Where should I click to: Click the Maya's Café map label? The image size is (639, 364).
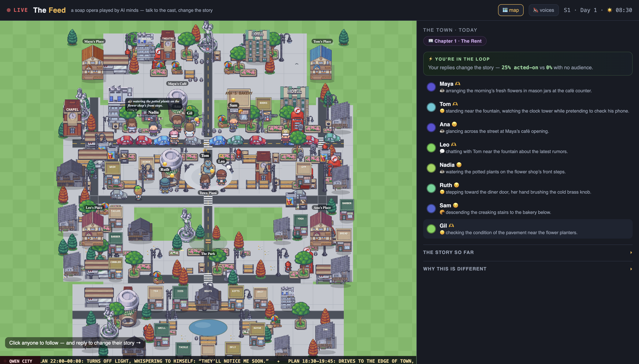pos(177,84)
